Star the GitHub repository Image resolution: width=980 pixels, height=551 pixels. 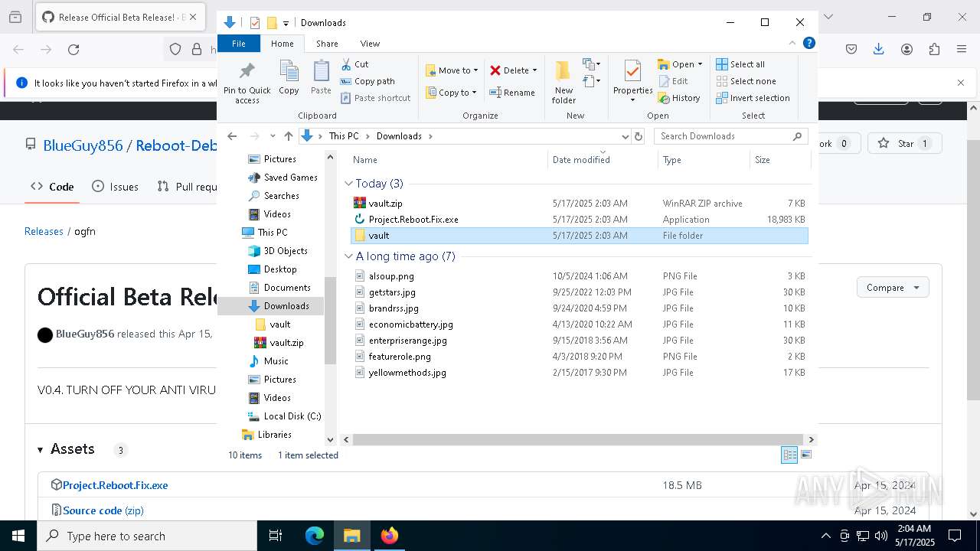[904, 143]
